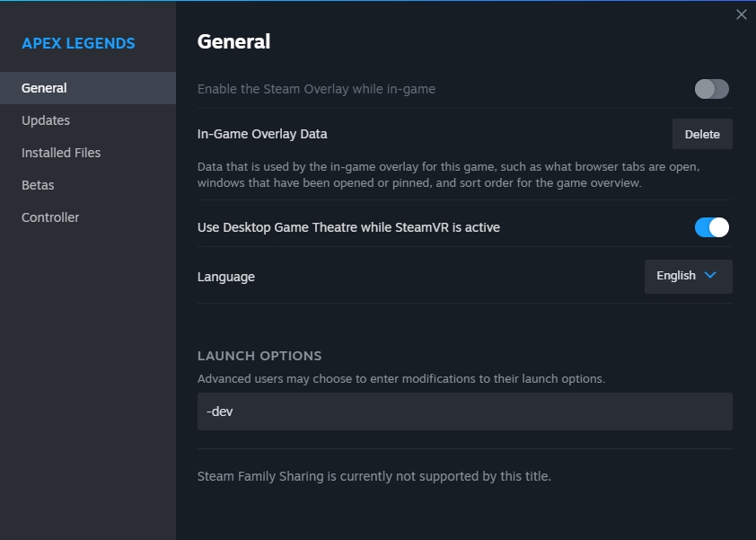Delete the In-Game Overlay Data
Viewport: 756px width, 540px height.
tap(702, 134)
